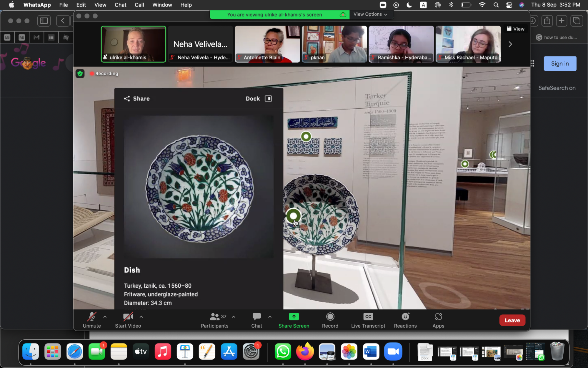Leave the meeting

(x=512, y=320)
